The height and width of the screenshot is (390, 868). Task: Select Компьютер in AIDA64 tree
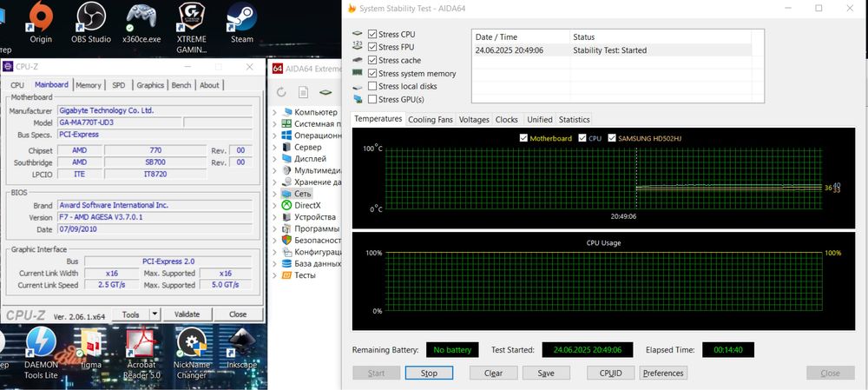(x=316, y=112)
